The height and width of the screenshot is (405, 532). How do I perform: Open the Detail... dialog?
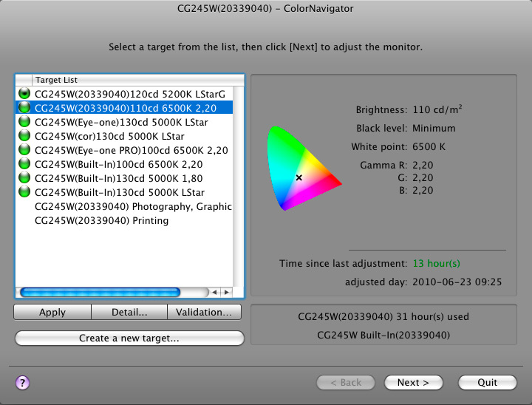point(129,312)
